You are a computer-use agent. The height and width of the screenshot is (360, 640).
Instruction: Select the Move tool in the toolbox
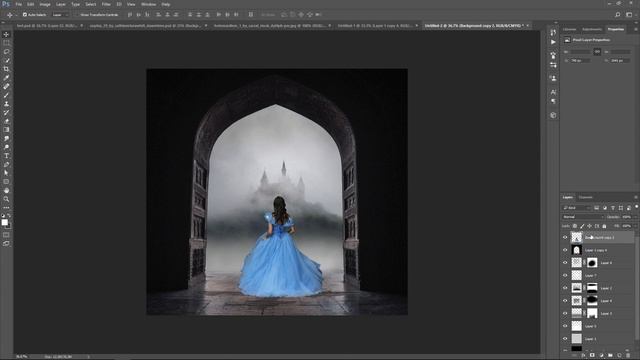[6, 34]
